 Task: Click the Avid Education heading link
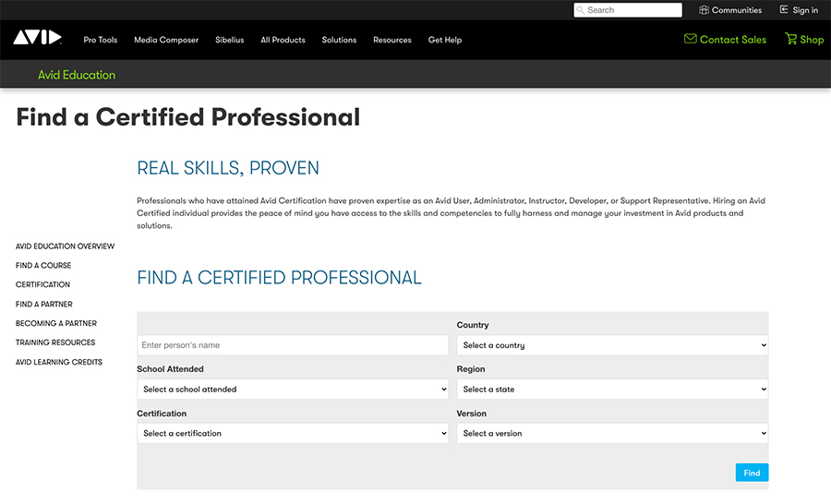coord(77,75)
